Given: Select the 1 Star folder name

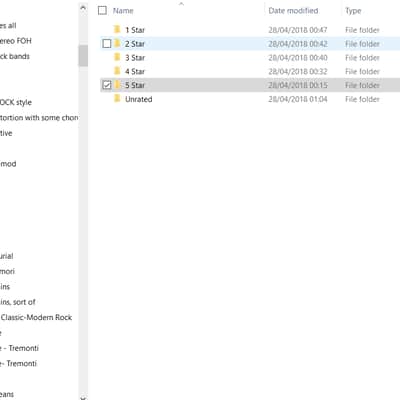Looking at the screenshot, I should tap(135, 30).
